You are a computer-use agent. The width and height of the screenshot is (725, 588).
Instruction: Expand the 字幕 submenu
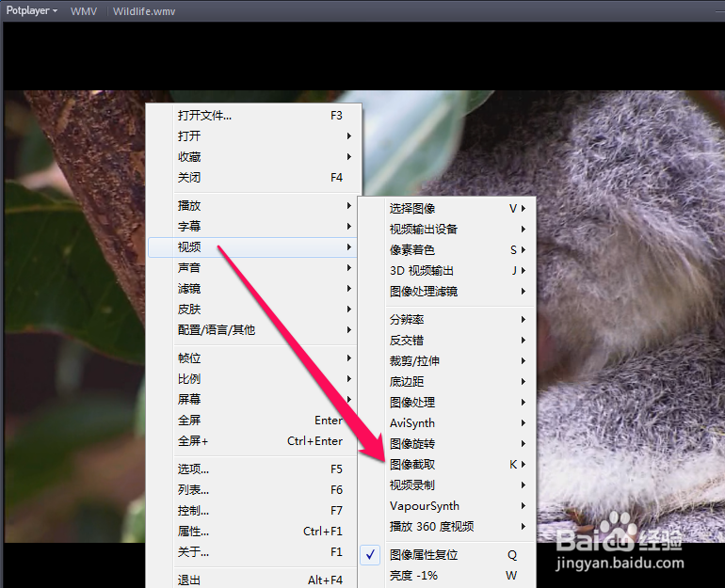[252, 227]
